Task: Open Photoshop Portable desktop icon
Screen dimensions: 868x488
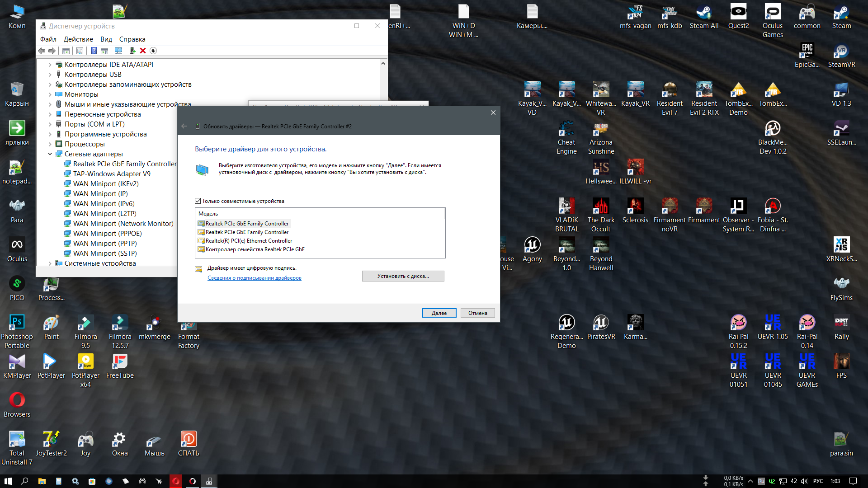Action: 17,332
